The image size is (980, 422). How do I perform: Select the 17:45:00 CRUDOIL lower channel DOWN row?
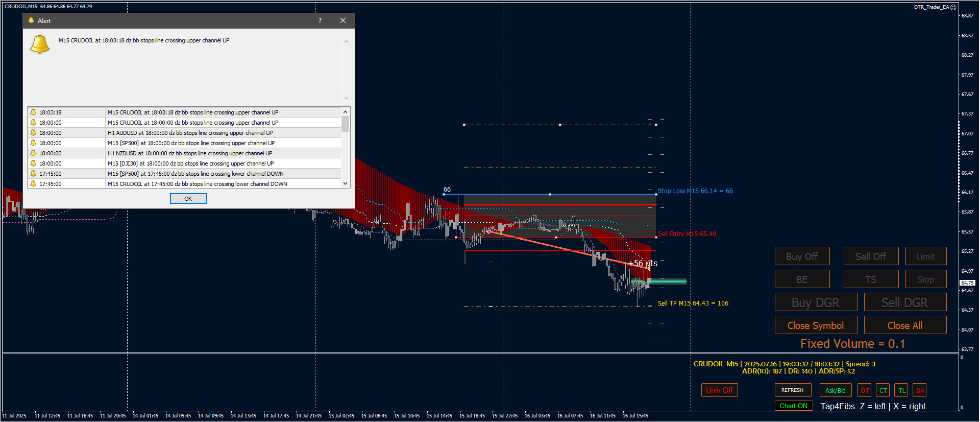(x=184, y=183)
